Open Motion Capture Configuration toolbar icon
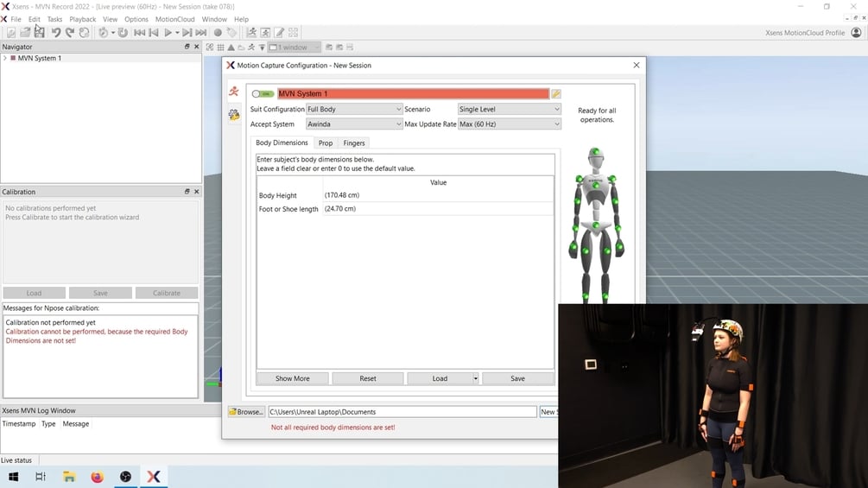 coord(251,33)
